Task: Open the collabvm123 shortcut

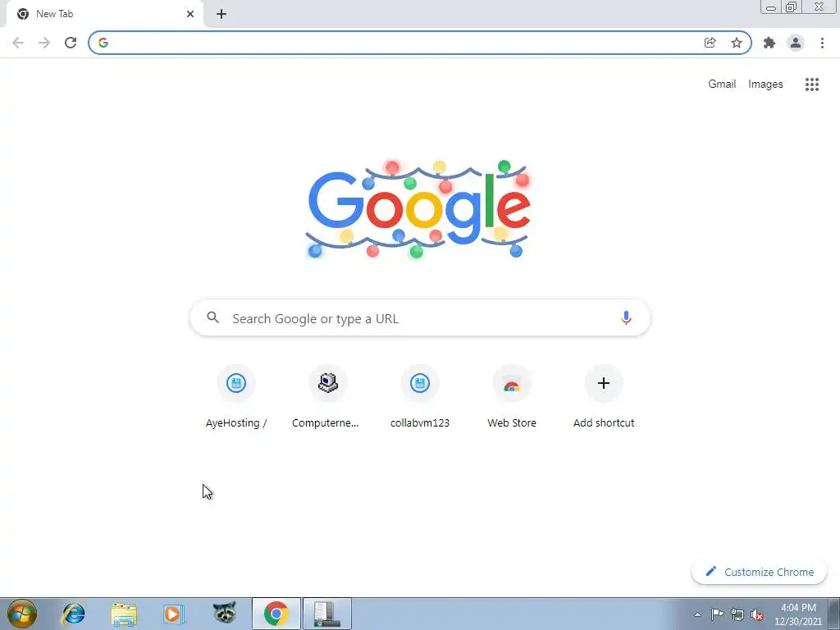Action: (x=420, y=396)
